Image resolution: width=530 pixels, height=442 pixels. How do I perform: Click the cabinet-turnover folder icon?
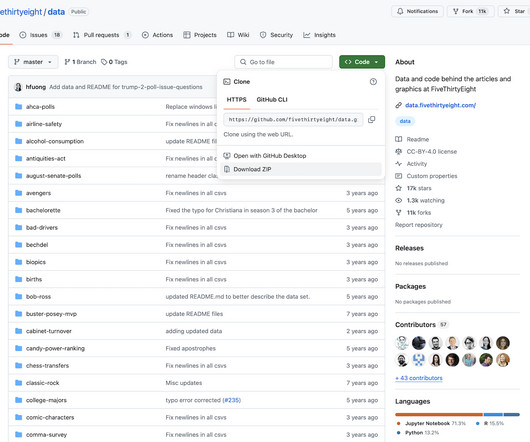coord(19,330)
